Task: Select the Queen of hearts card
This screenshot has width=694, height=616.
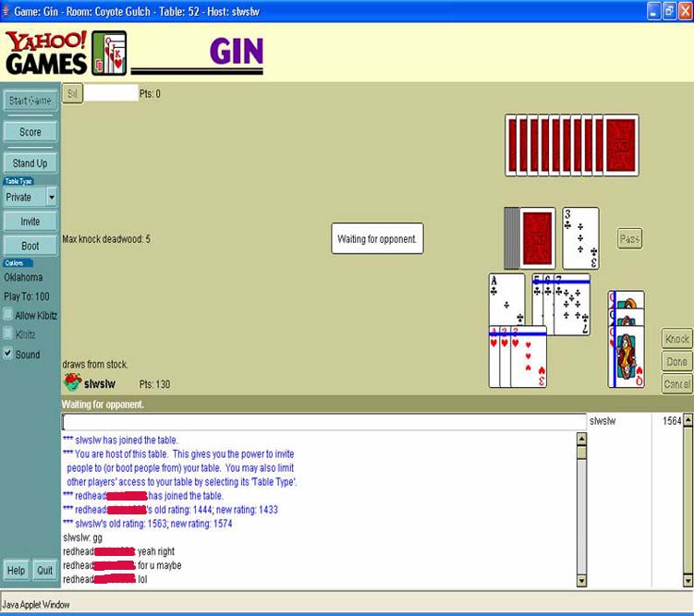Action: (627, 358)
